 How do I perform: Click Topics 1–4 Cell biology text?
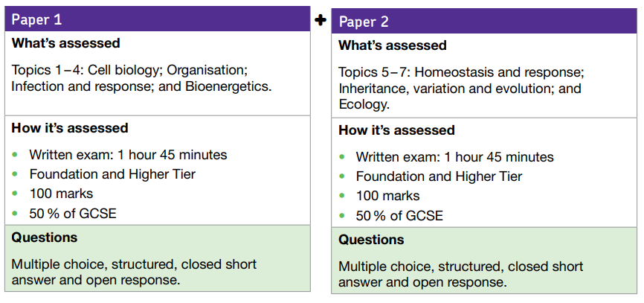pos(142,78)
